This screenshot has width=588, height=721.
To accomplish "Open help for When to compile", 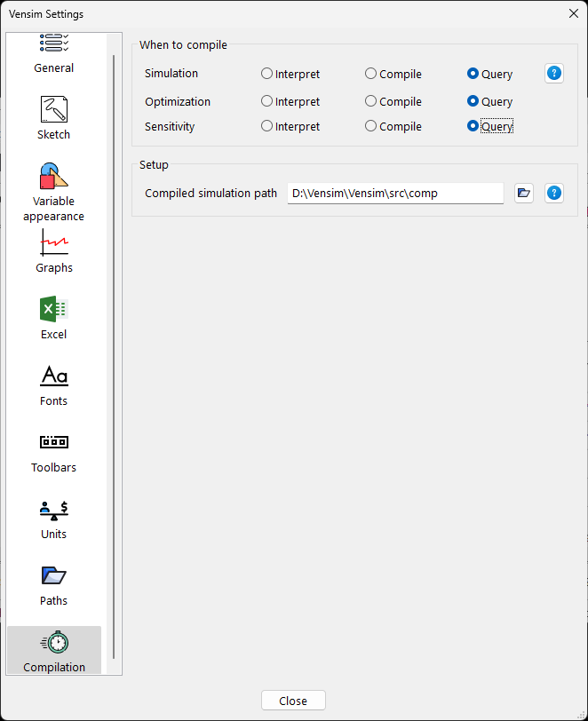I will (554, 74).
